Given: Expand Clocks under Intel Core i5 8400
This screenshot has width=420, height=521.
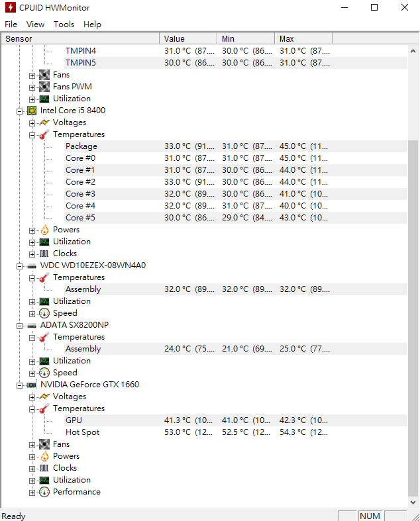Looking at the screenshot, I should click(x=32, y=254).
